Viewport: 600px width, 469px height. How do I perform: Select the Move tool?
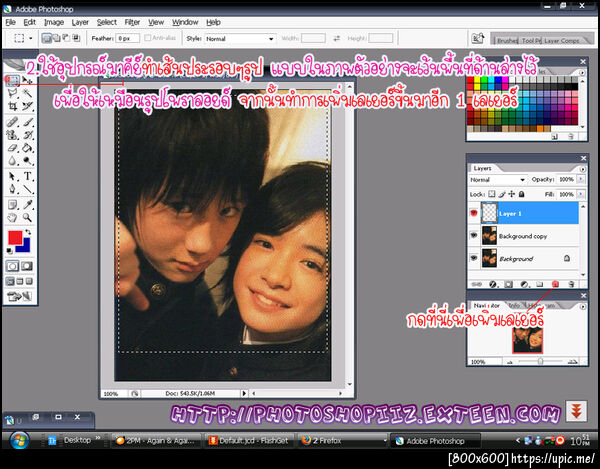[x=27, y=80]
